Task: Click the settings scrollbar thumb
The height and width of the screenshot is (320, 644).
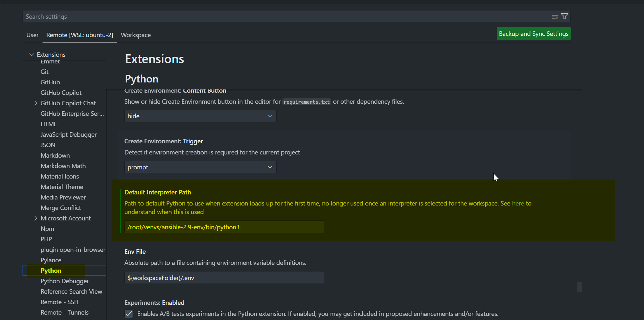Action: (x=580, y=287)
